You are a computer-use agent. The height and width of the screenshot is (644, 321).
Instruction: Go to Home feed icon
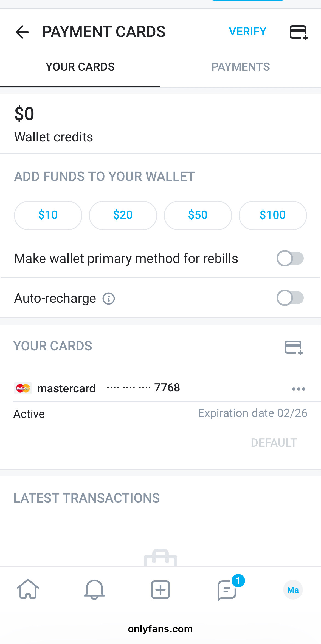(x=28, y=589)
